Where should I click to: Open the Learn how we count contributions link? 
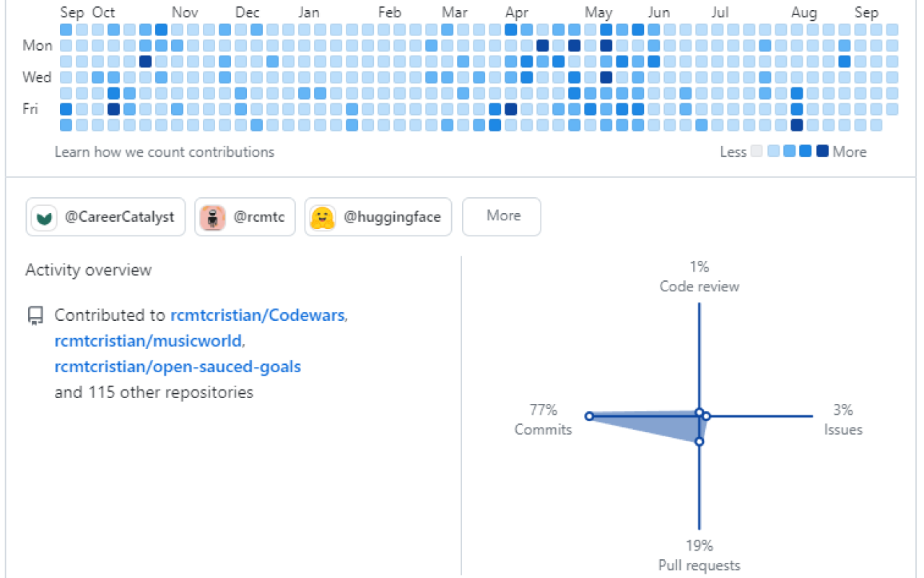[165, 152]
